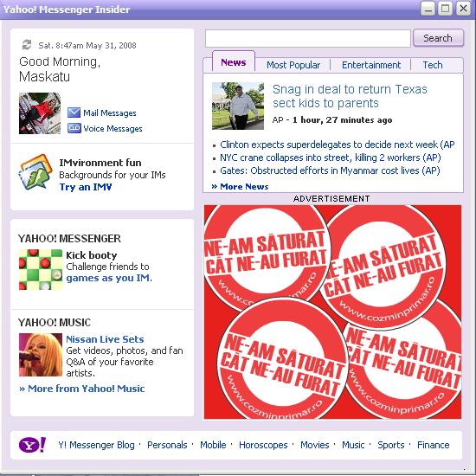Image resolution: width=476 pixels, height=476 pixels.
Task: Click the Maskatu profile avatar picture
Action: click(40, 113)
